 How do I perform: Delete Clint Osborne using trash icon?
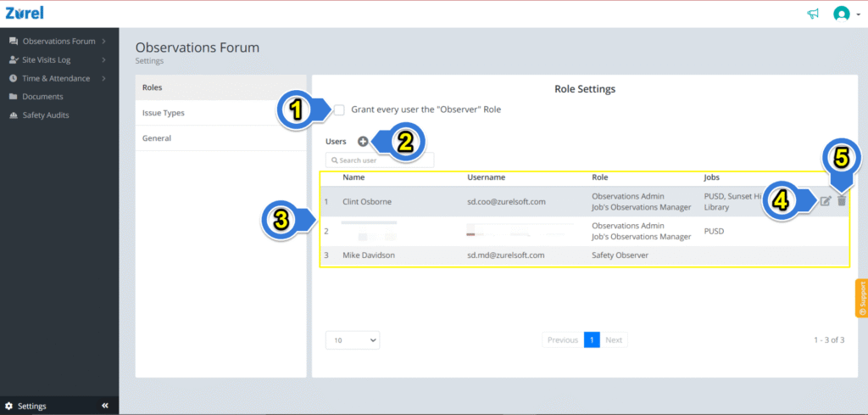pos(842,201)
